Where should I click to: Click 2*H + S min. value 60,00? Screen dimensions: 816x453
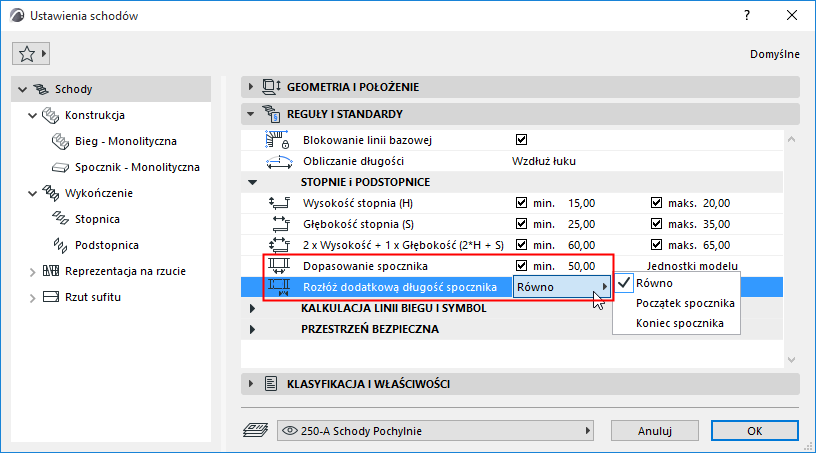(x=581, y=245)
